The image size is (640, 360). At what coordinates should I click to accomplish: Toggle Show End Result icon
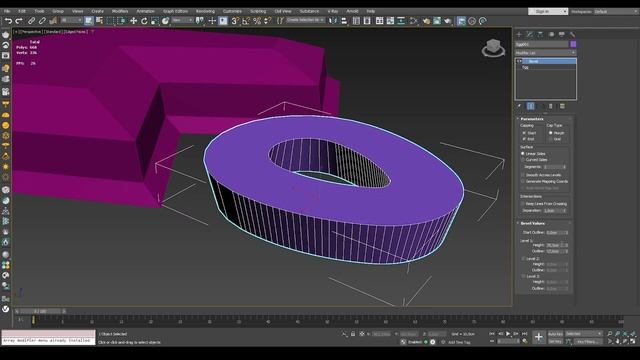tap(531, 106)
